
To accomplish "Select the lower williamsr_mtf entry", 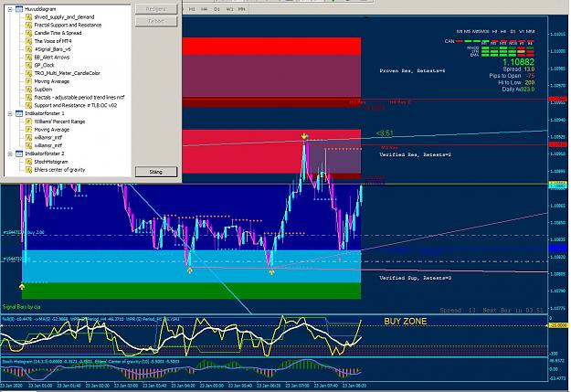I will pos(48,145).
